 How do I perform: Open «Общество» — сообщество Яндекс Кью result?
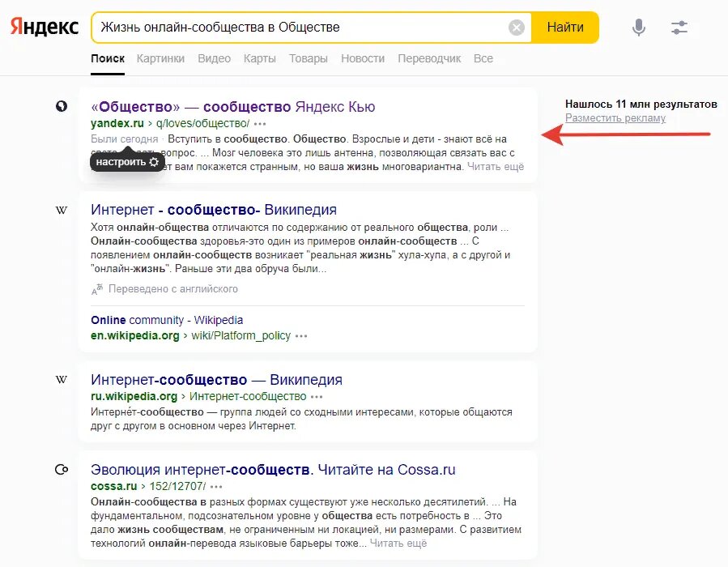(233, 107)
